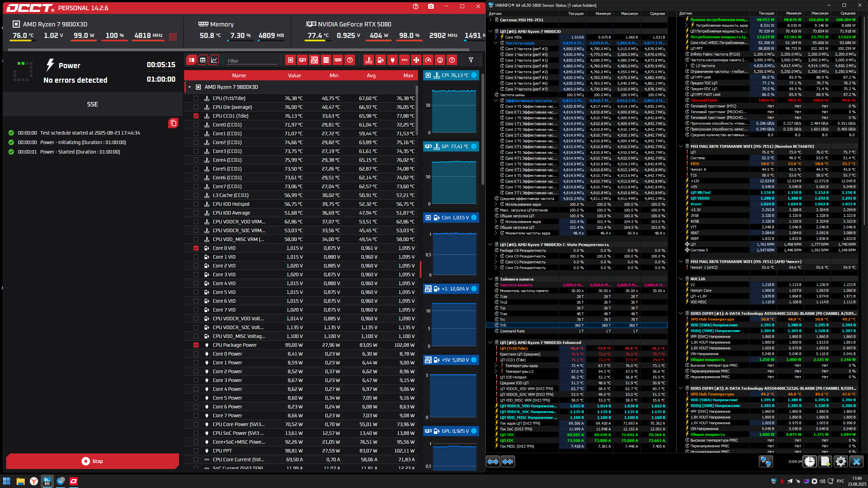Click the temperature sensor filter icon

(x=369, y=60)
